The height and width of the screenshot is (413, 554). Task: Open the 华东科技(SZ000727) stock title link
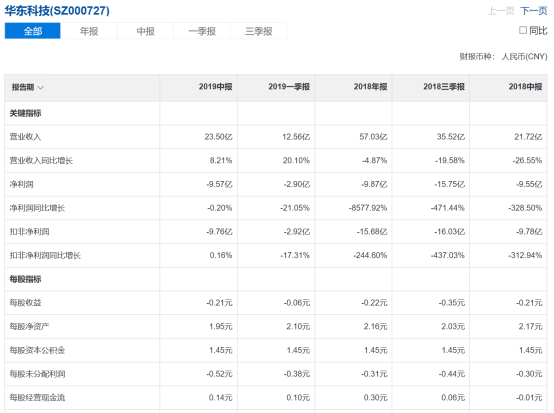pos(57,11)
